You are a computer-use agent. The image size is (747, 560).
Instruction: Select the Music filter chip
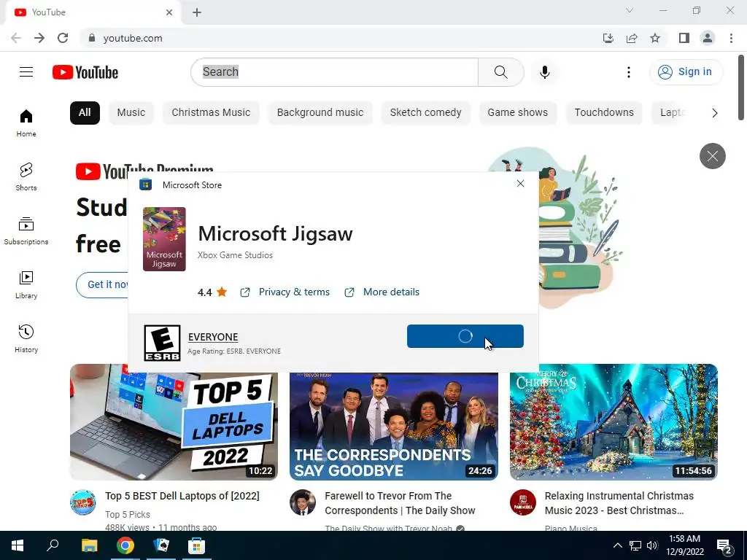[131, 113]
